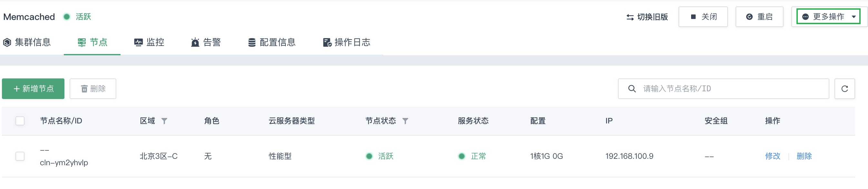Click the switch to old version icon
This screenshot has width=868, height=189.
630,17
